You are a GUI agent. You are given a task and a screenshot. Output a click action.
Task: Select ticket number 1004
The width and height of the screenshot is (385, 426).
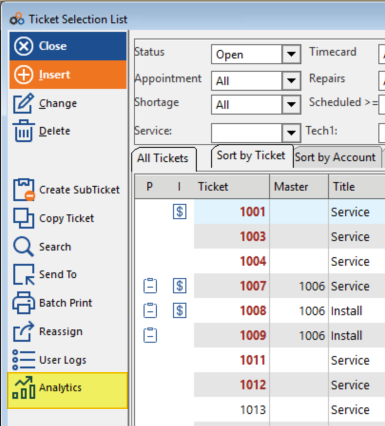coord(253,261)
